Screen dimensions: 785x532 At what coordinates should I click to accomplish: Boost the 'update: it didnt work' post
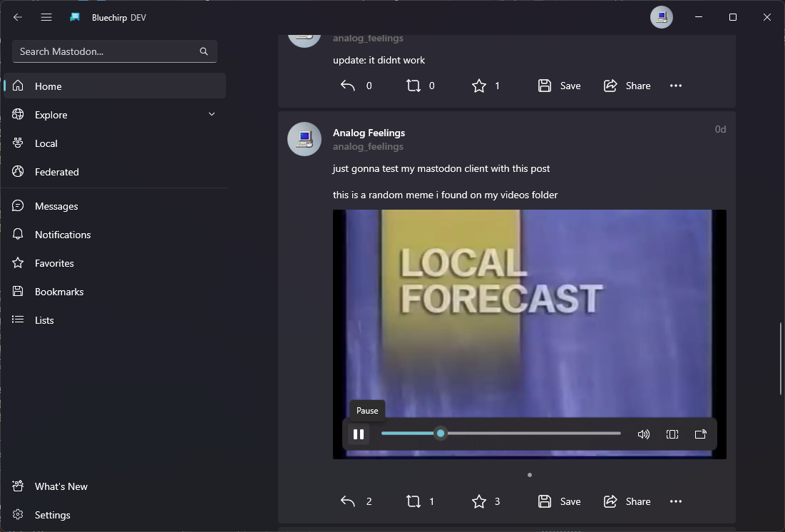click(x=420, y=86)
